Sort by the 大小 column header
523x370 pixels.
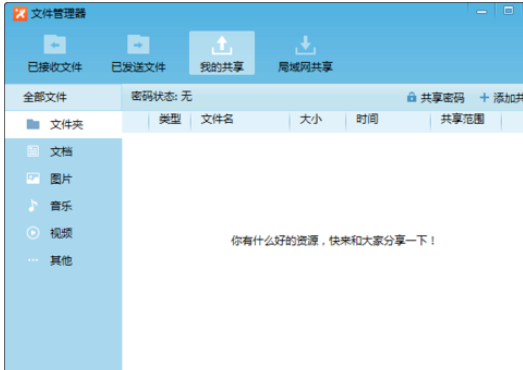pos(311,119)
